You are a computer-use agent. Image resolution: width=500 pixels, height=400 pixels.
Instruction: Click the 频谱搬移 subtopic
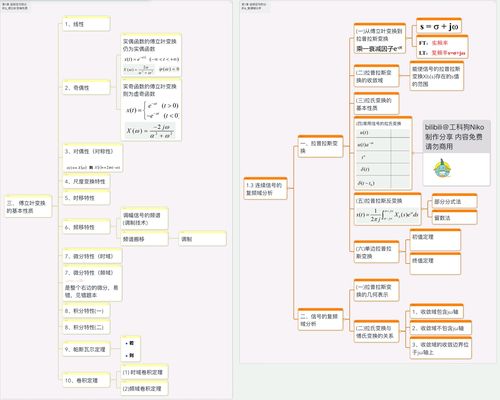pyautogui.click(x=144, y=239)
